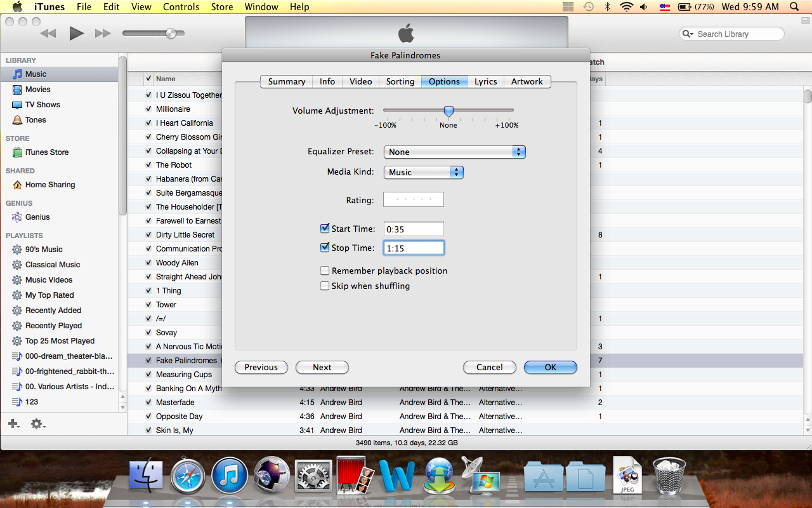Uncheck the Dirty Little Secret checkbox
The image size is (812, 508).
tap(148, 235)
